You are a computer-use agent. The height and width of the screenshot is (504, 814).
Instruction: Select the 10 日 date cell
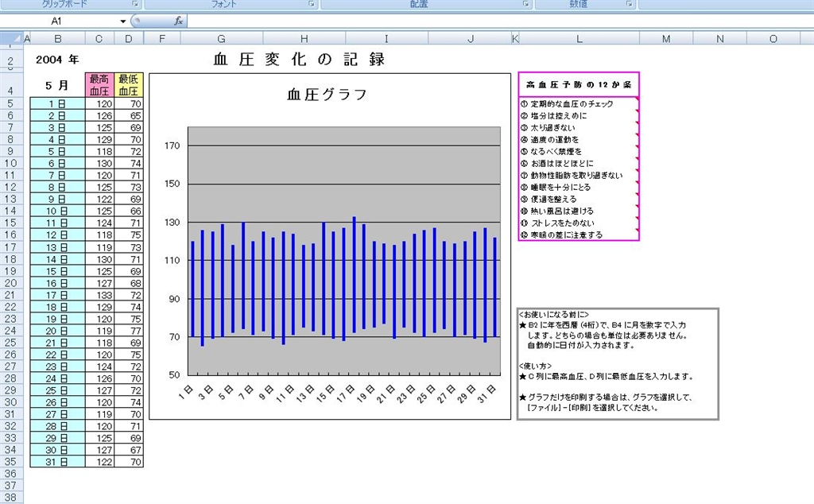click(x=57, y=211)
